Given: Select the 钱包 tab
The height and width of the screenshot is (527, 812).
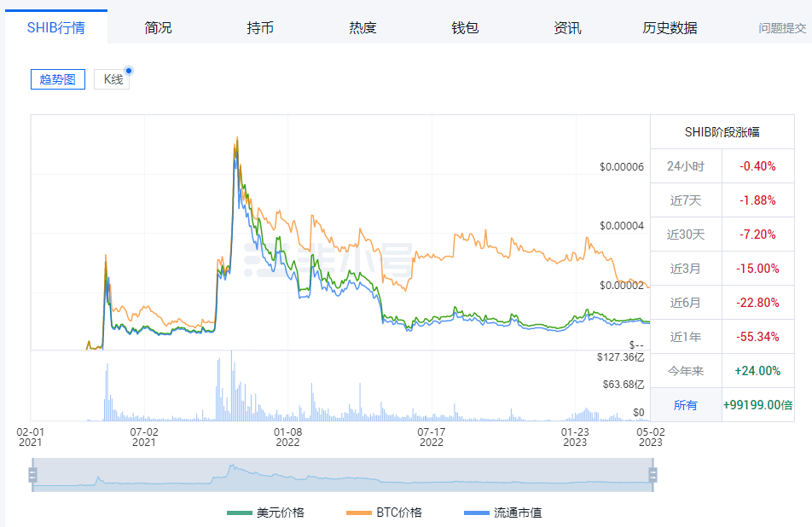Looking at the screenshot, I should click(465, 27).
